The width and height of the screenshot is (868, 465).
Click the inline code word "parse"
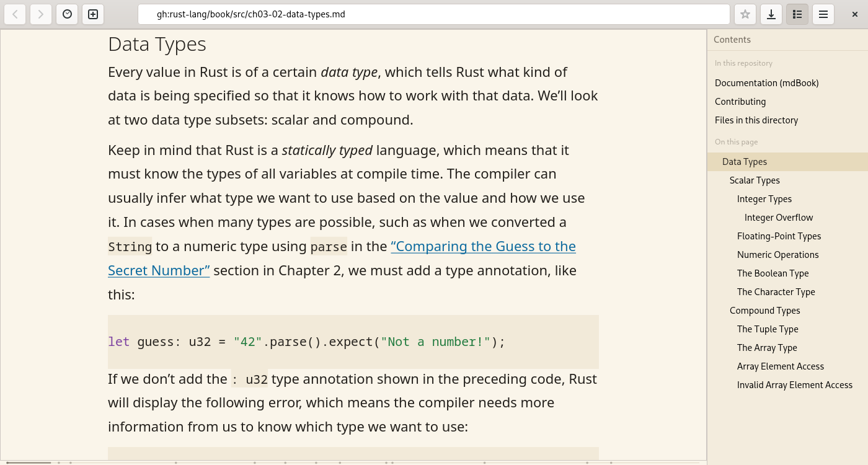click(329, 247)
